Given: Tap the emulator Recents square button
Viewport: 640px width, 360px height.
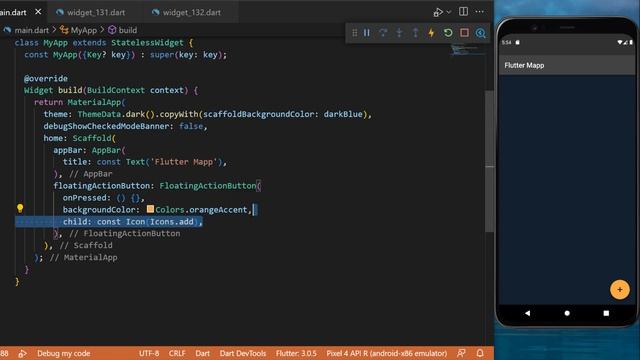Looking at the screenshot, I should [x=606, y=313].
